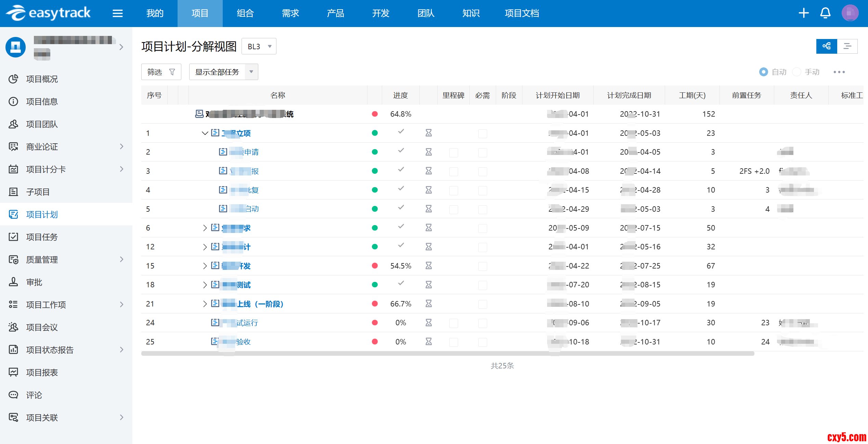The image size is (868, 444).
Task: Click the notification bell icon
Action: click(825, 13)
